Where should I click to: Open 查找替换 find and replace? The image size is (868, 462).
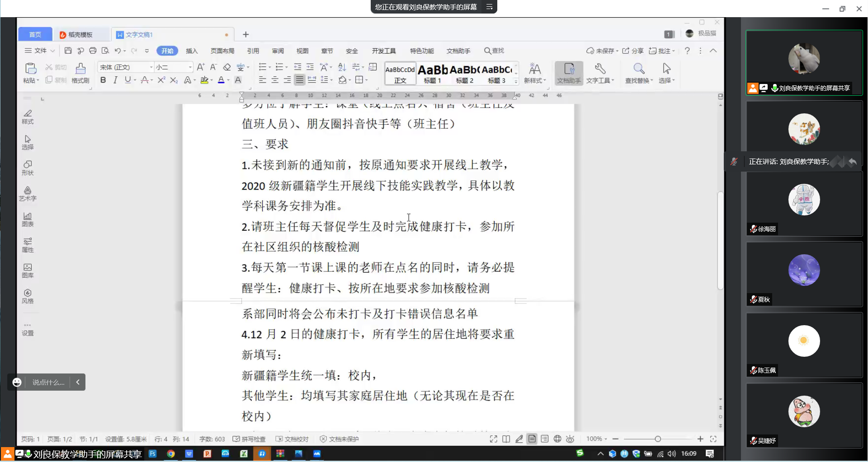(639, 73)
